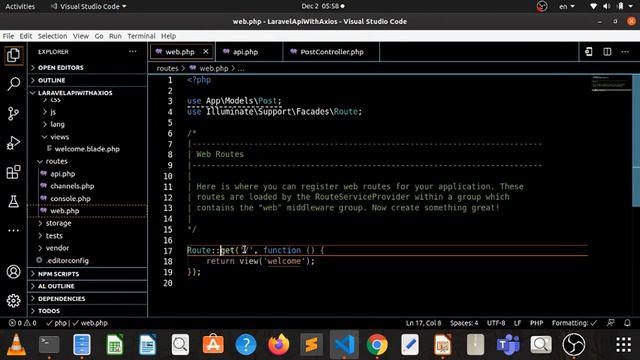Open Microsoft Teams from the dock
The image size is (640, 360).
tap(508, 344)
